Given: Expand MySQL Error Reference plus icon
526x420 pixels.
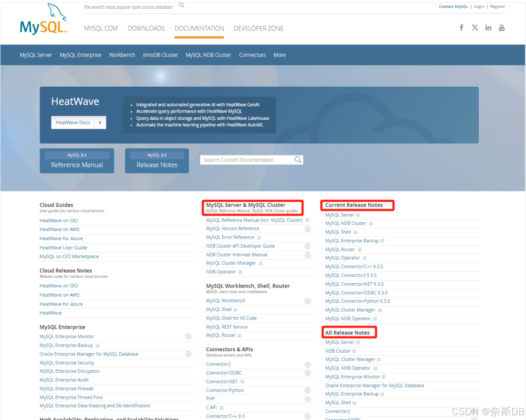Looking at the screenshot, I should [x=259, y=238].
